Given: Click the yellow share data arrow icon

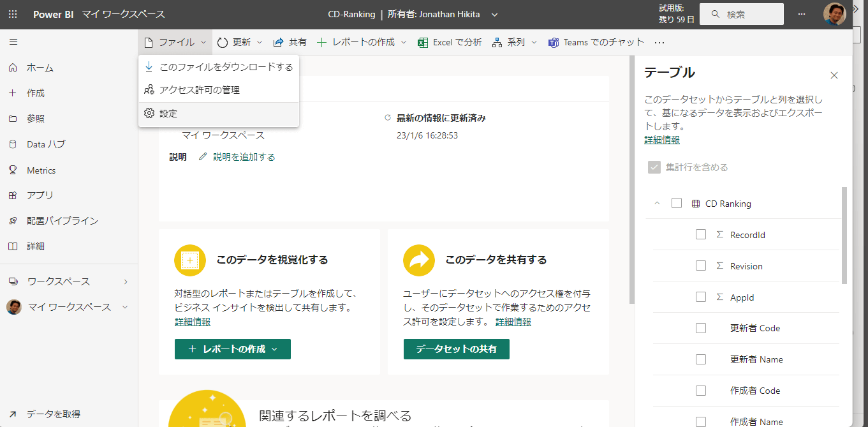Looking at the screenshot, I should [419, 260].
